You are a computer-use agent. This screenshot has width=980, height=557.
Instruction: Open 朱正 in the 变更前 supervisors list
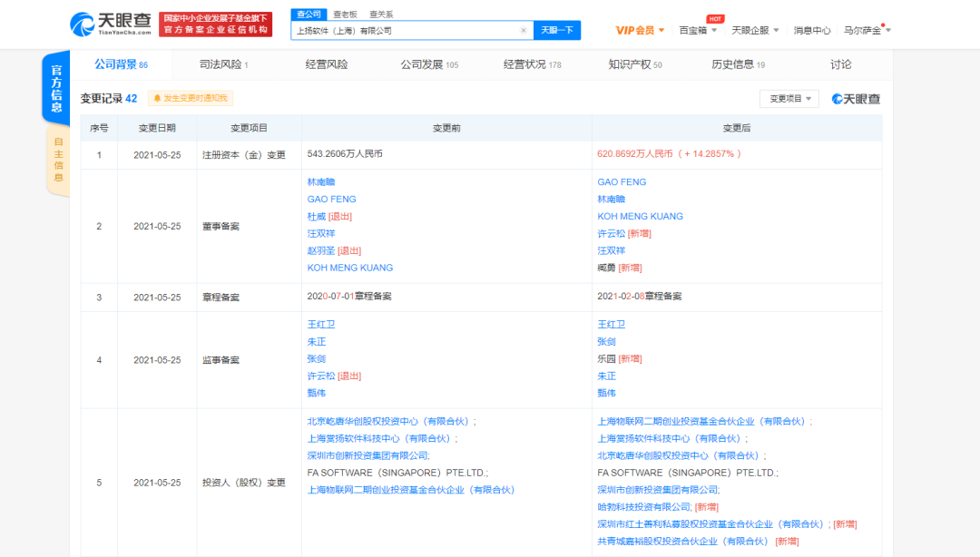coord(317,341)
